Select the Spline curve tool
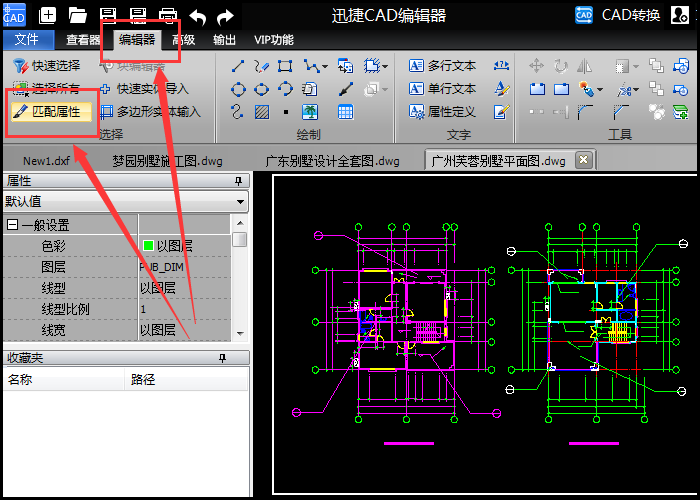This screenshot has width=700, height=500. pyautogui.click(x=238, y=112)
